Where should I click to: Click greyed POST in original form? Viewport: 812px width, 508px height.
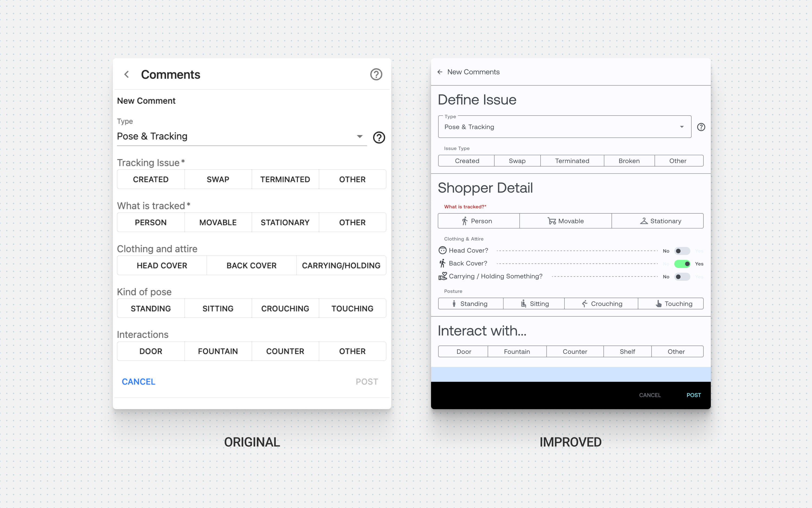[x=367, y=382]
